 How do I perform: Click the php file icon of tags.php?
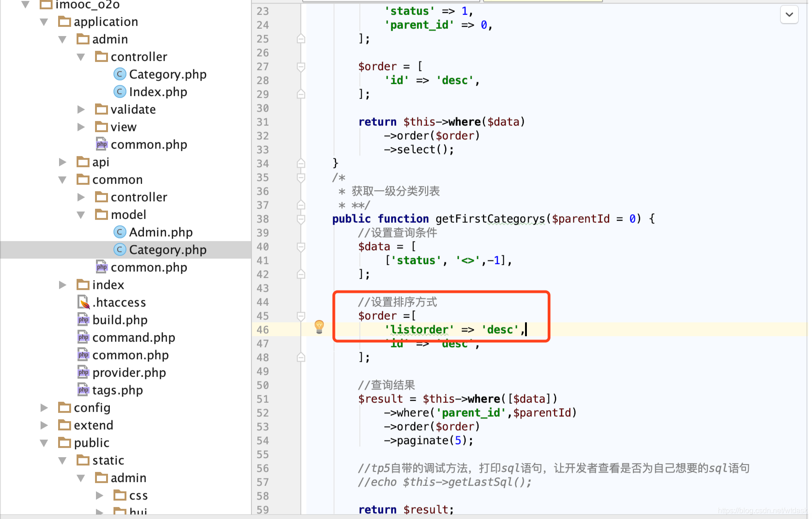tap(83, 390)
